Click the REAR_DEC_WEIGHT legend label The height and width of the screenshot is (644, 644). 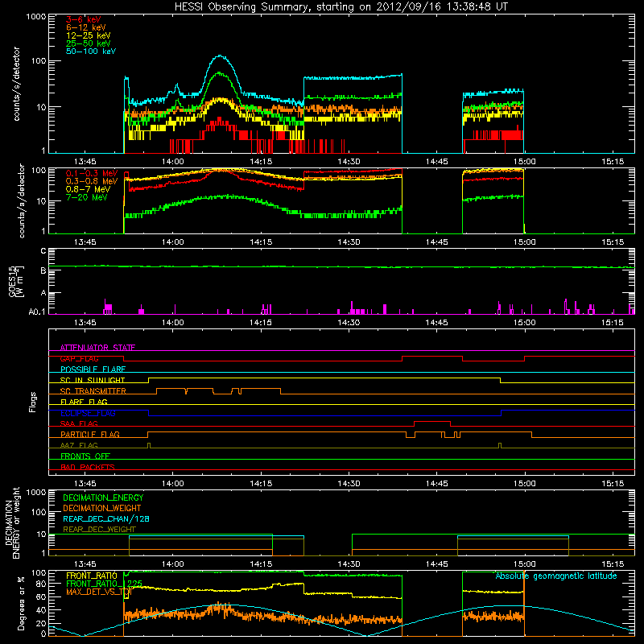coord(99,530)
